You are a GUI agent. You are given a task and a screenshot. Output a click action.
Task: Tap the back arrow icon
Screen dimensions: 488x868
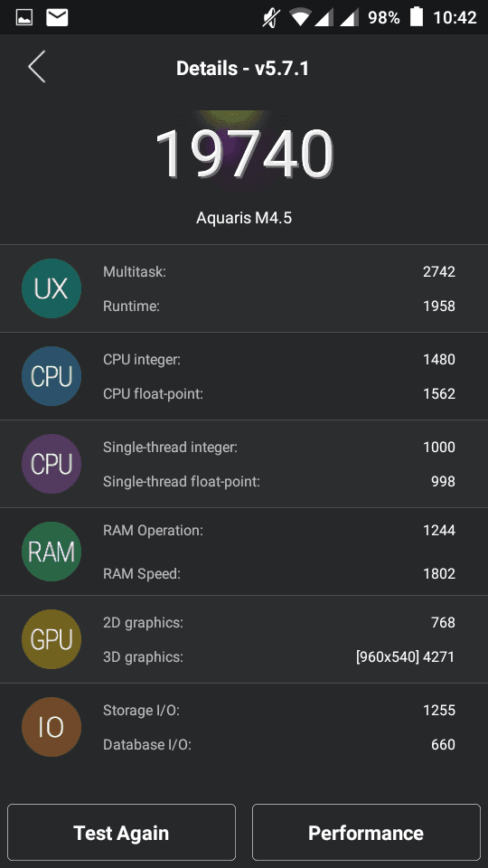pos(36,67)
